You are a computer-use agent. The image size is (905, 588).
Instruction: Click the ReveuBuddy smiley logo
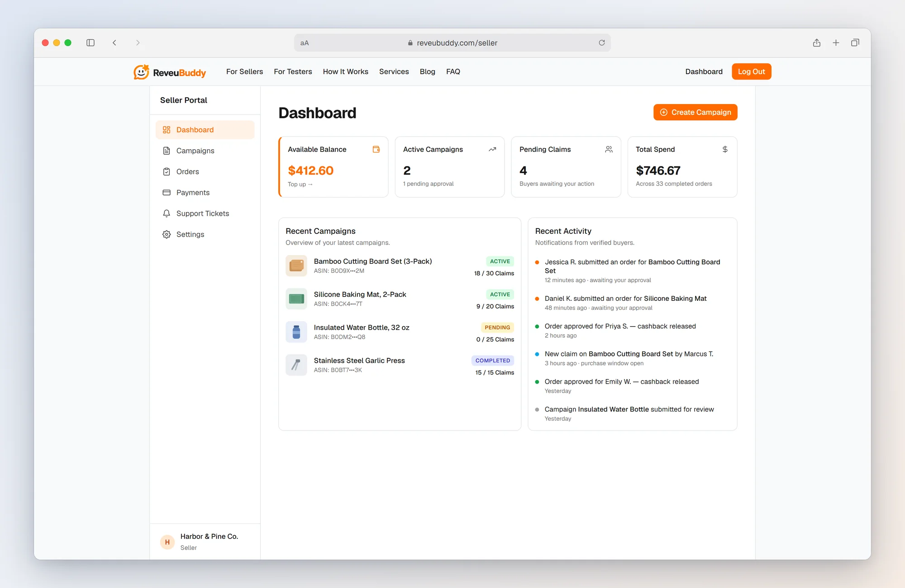[141, 72]
